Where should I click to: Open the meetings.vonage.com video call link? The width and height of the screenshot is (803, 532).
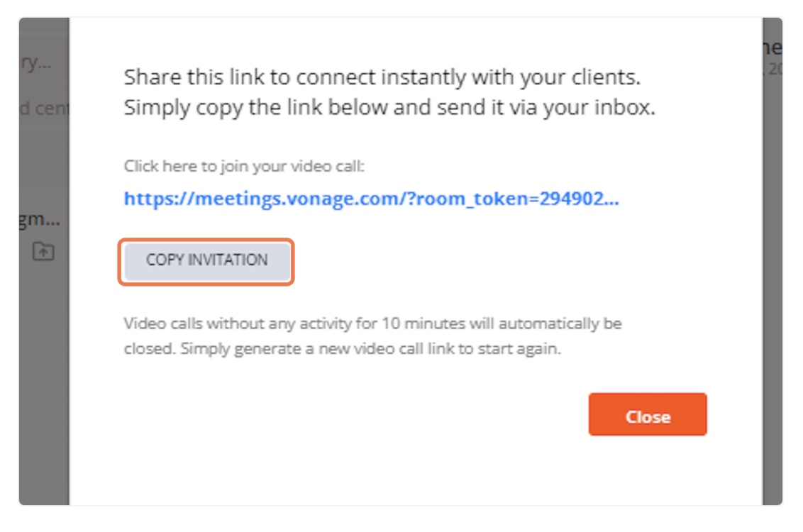tap(371, 199)
